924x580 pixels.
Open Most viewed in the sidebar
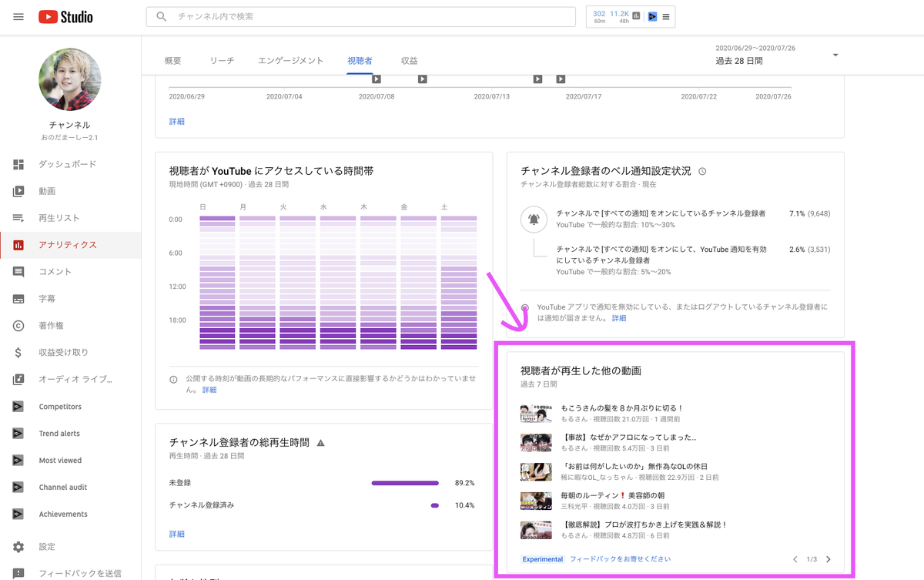(70, 461)
